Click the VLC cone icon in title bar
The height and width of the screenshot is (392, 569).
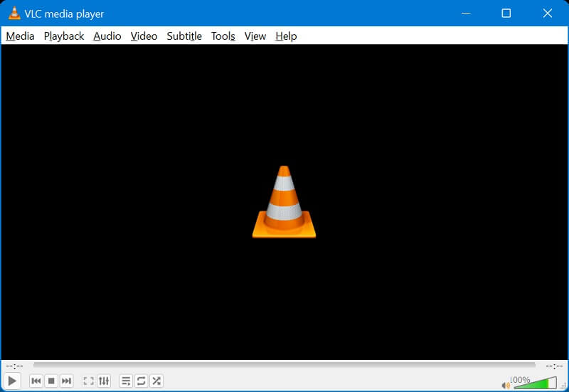point(14,13)
